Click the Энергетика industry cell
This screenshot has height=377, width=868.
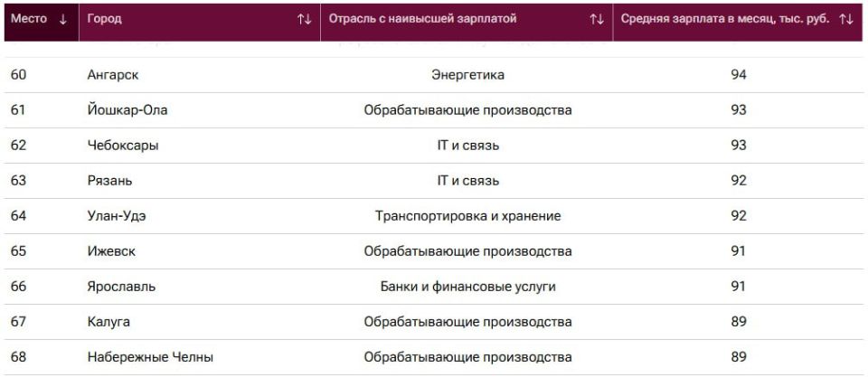467,75
